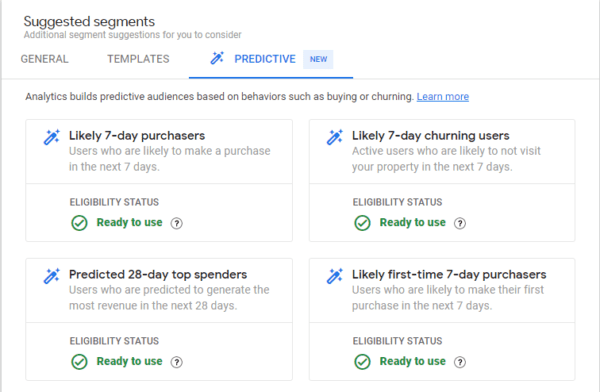The height and width of the screenshot is (392, 600).
Task: Pick the Likely first-time 7-day purchasers title
Action: (449, 274)
